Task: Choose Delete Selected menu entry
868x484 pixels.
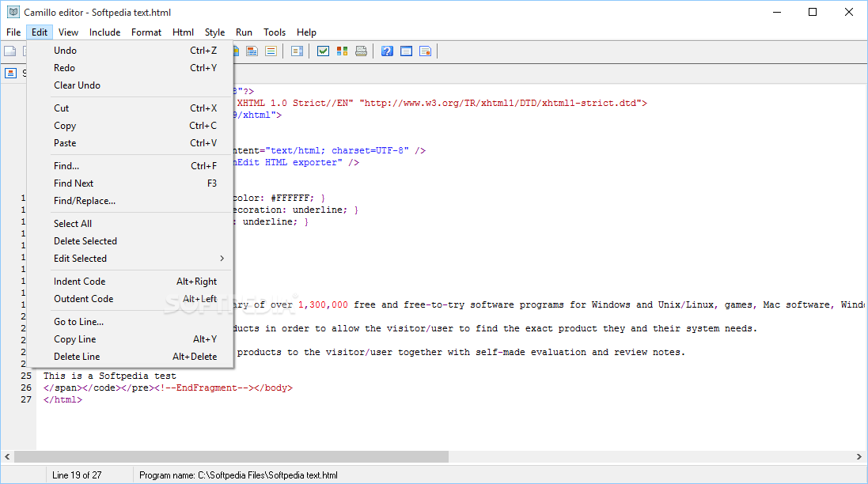Action: tap(130, 241)
